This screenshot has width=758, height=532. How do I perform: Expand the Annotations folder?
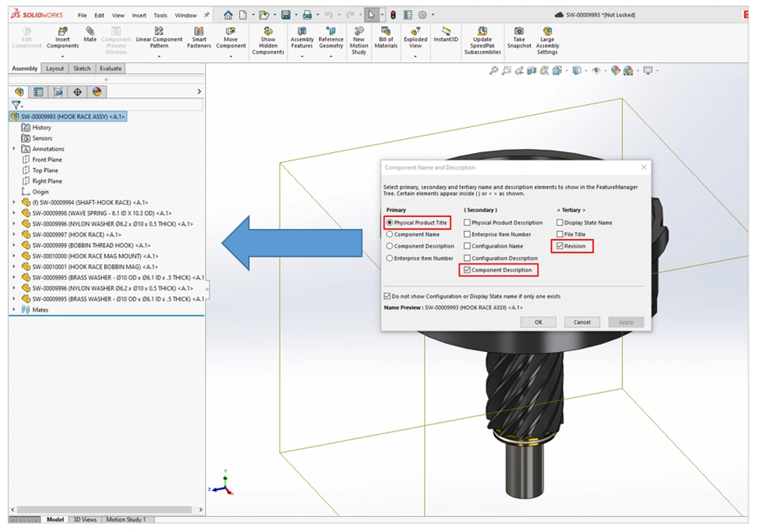(14, 149)
